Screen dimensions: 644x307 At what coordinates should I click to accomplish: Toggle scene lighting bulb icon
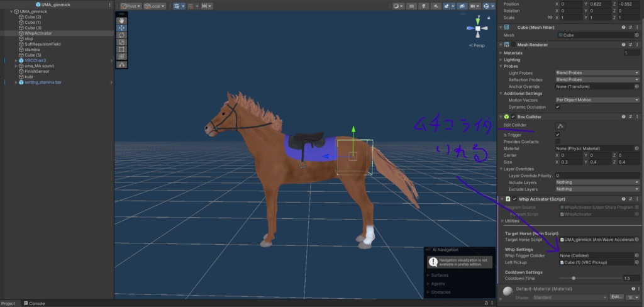coord(423,6)
